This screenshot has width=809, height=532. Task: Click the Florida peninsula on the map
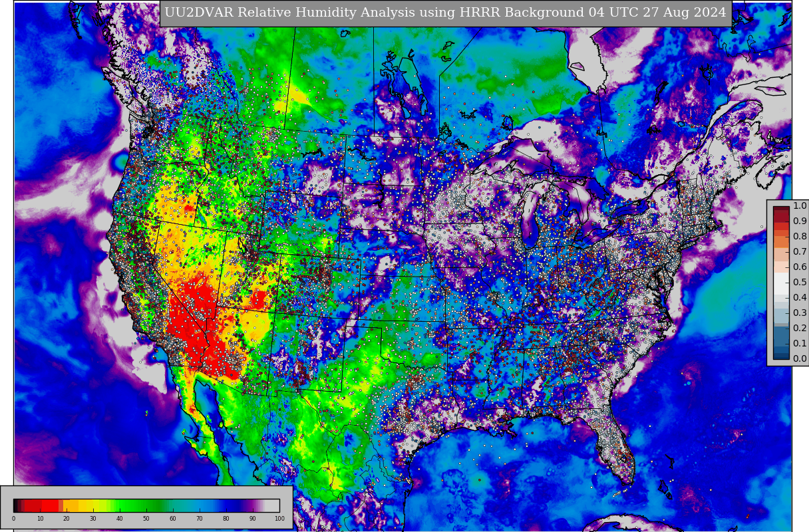615,449
